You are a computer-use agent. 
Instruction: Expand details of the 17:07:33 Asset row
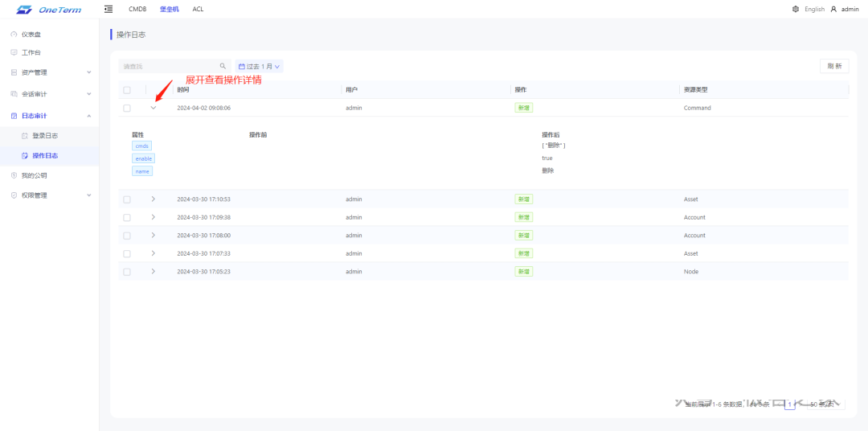pyautogui.click(x=154, y=253)
